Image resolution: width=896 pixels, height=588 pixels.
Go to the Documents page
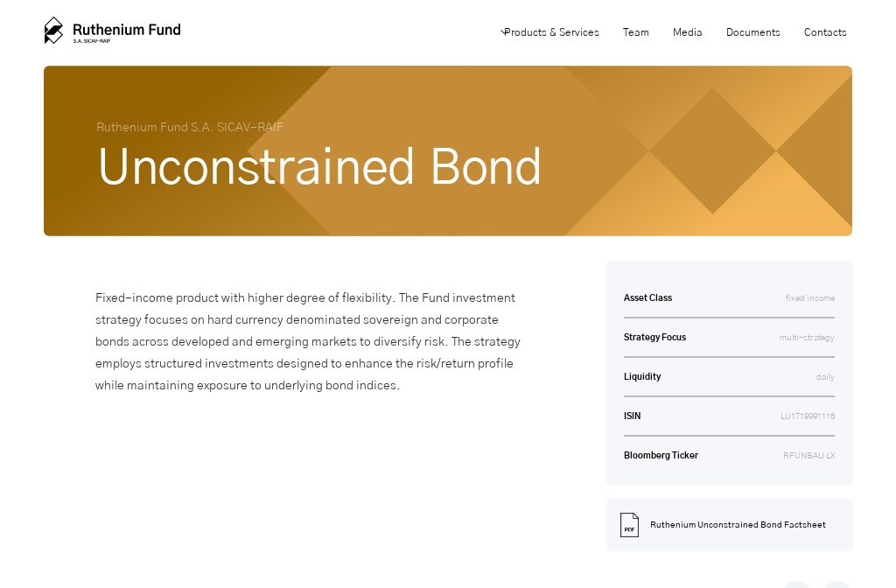point(752,32)
